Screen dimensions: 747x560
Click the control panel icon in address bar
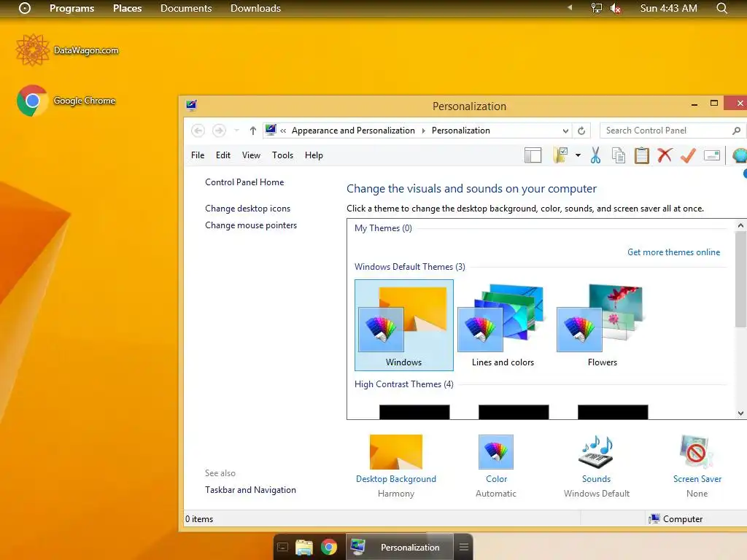(x=271, y=130)
